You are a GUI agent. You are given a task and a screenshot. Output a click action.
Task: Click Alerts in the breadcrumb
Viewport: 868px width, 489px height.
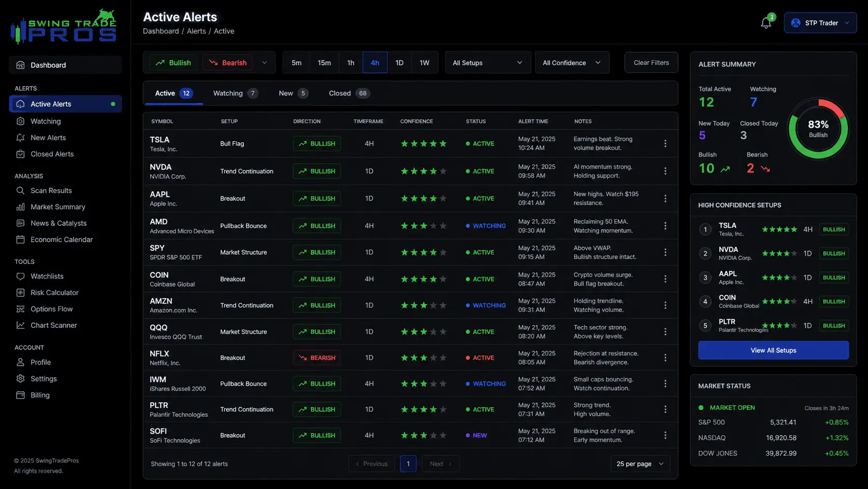196,31
